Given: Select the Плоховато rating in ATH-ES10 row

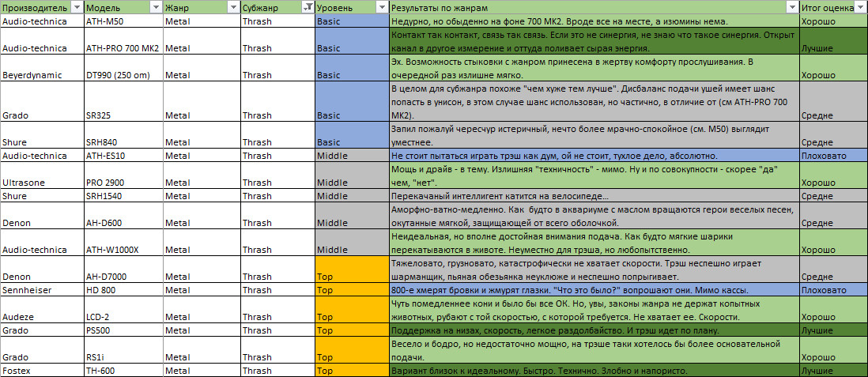Looking at the screenshot, I should [833, 156].
